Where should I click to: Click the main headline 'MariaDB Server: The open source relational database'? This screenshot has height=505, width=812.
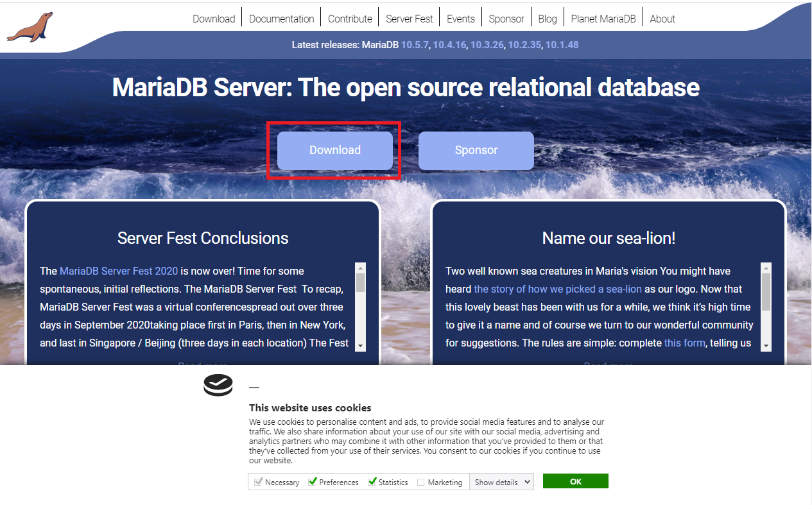[x=406, y=87]
